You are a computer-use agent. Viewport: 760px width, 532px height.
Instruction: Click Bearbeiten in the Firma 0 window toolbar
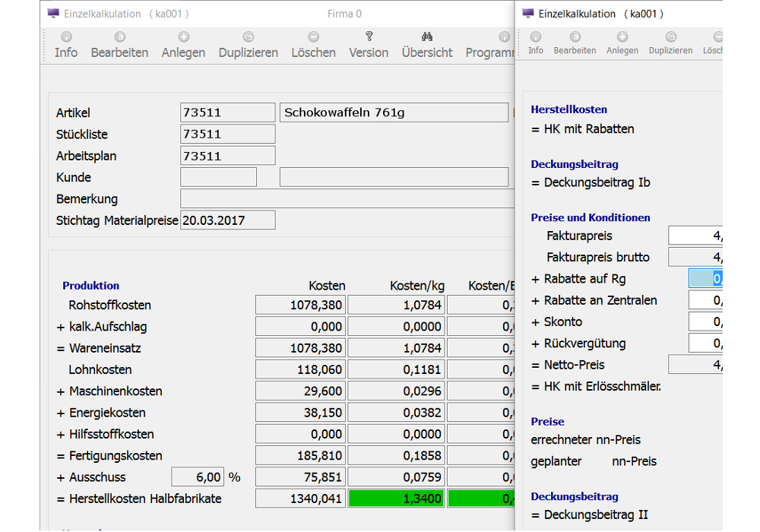[119, 45]
